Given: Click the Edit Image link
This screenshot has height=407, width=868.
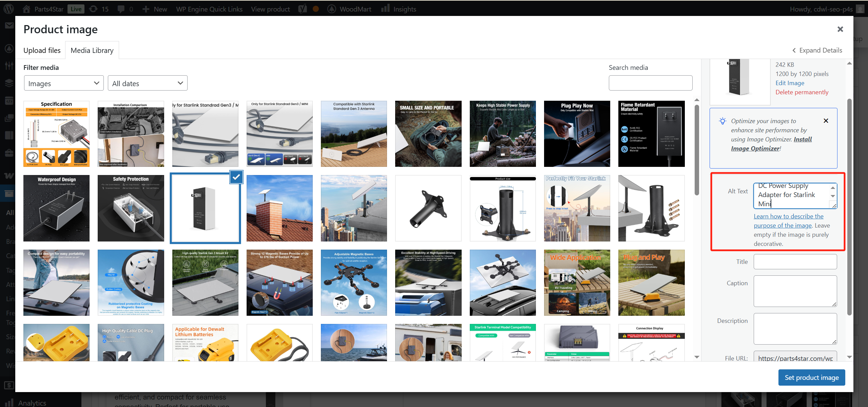Looking at the screenshot, I should pos(790,83).
